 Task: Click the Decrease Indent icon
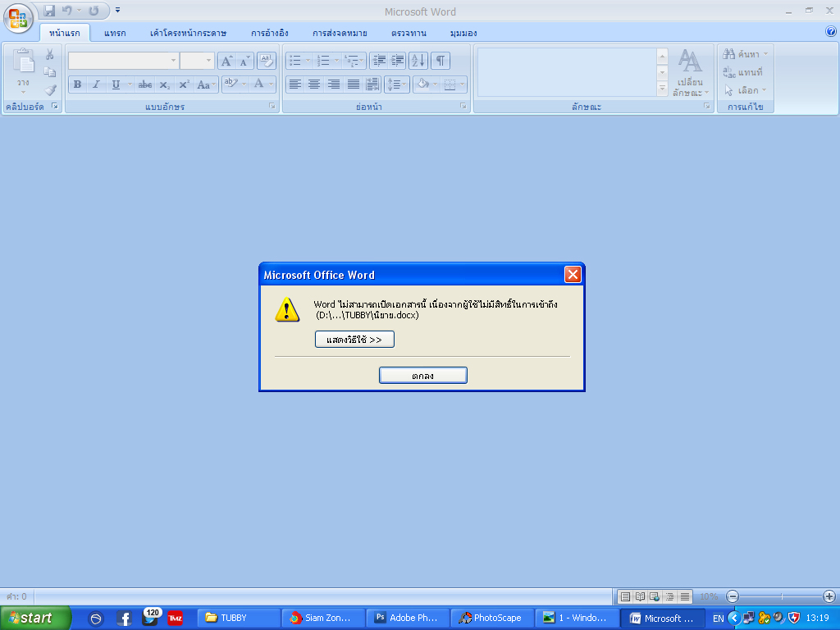pyautogui.click(x=379, y=61)
